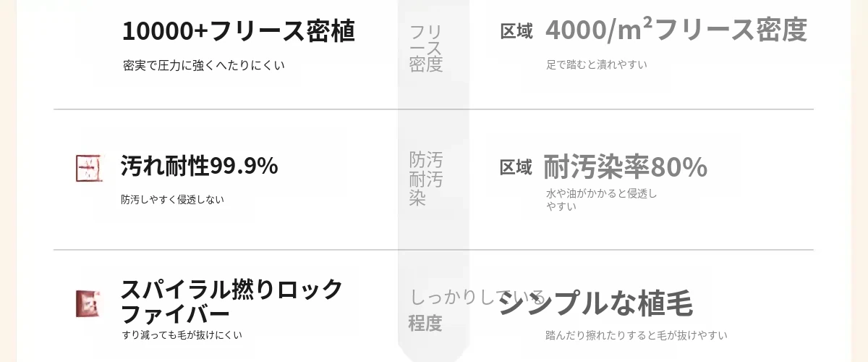Click the center 防汚耐汚染 column label
Screen dimensions: 868x362
[x=425, y=179]
